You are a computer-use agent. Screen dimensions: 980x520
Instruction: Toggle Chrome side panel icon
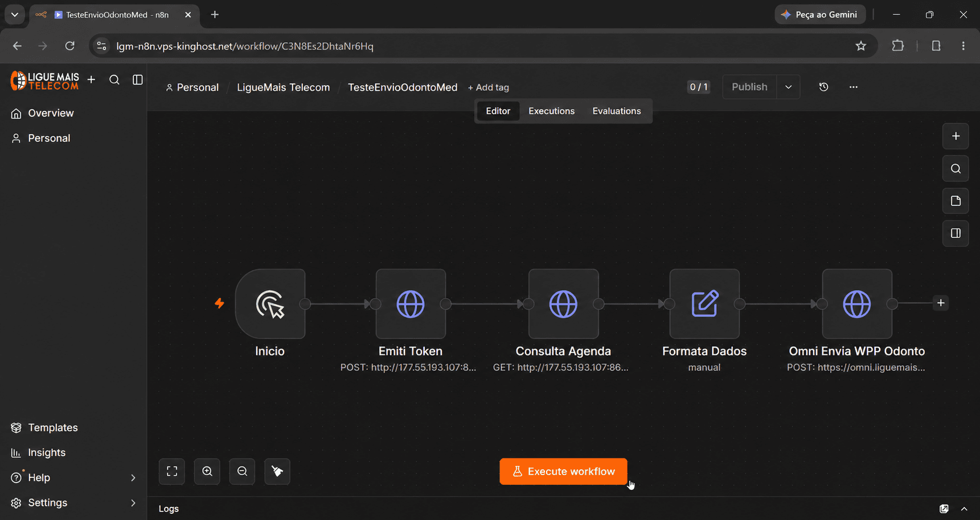click(936, 46)
